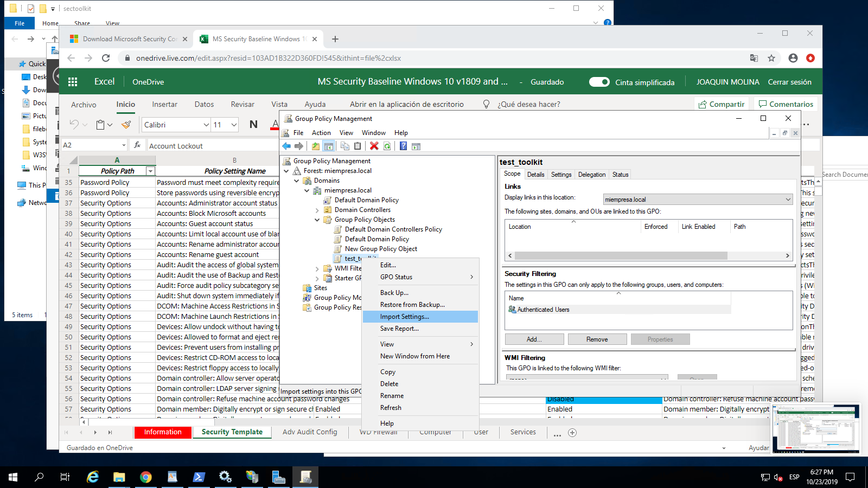This screenshot has width=868, height=488.
Task: Open the Display links location dropdown
Action: (788, 200)
